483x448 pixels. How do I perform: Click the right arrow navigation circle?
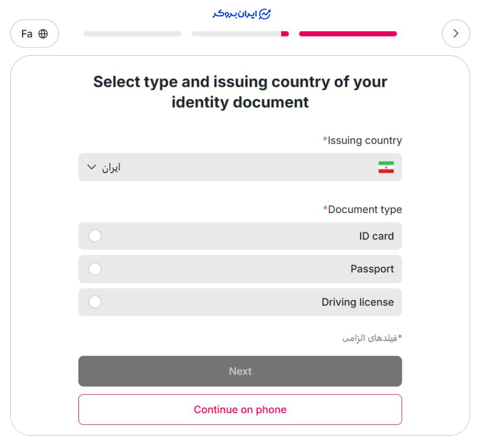pyautogui.click(x=456, y=33)
